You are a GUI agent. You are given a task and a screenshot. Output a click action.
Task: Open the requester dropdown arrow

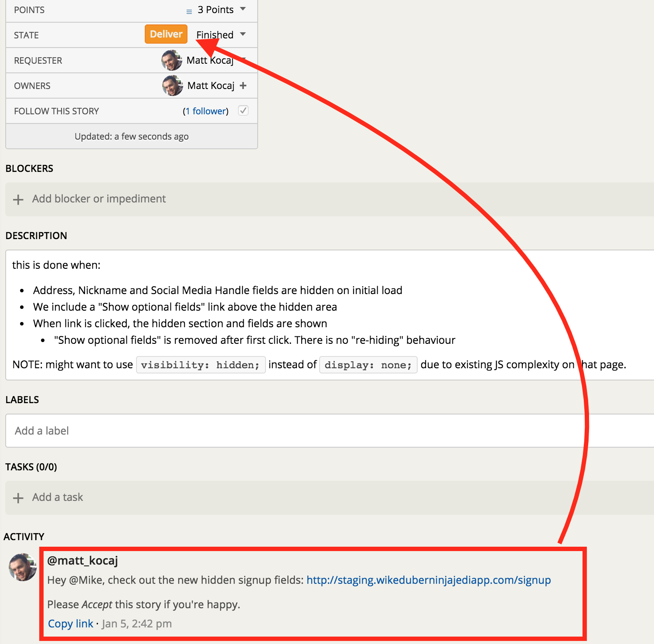[x=244, y=59]
